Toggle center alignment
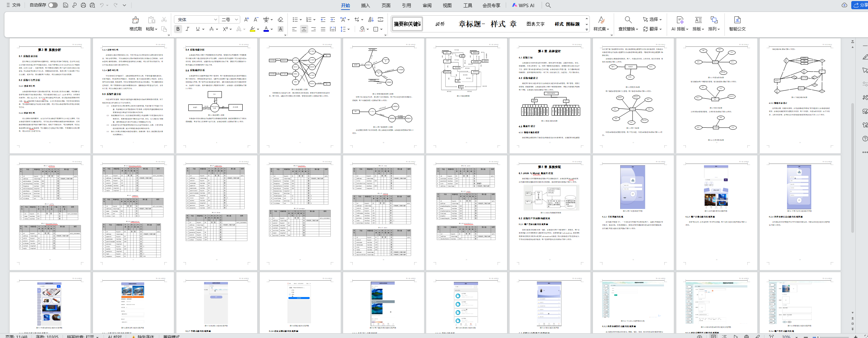 pyautogui.click(x=304, y=29)
